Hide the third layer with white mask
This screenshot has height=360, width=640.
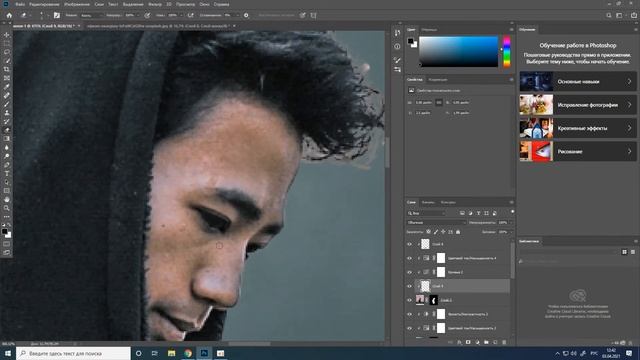(x=409, y=272)
